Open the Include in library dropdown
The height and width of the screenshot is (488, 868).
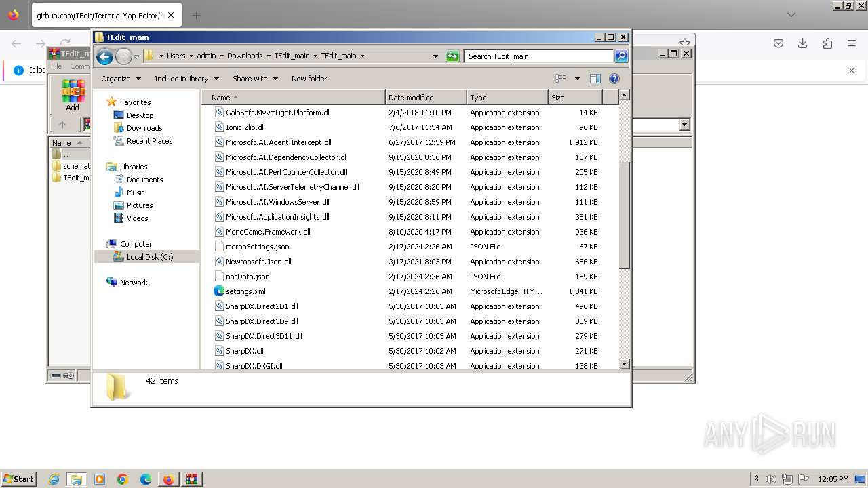click(x=186, y=79)
